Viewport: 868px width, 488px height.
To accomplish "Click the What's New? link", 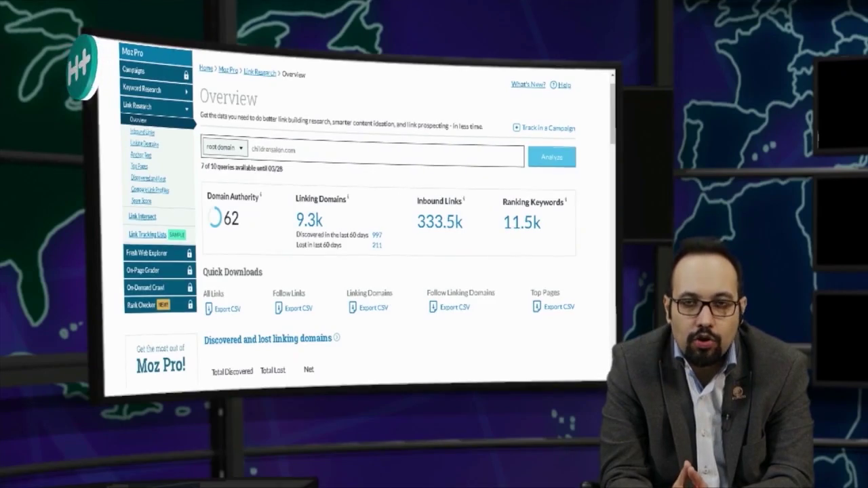I will click(x=528, y=84).
